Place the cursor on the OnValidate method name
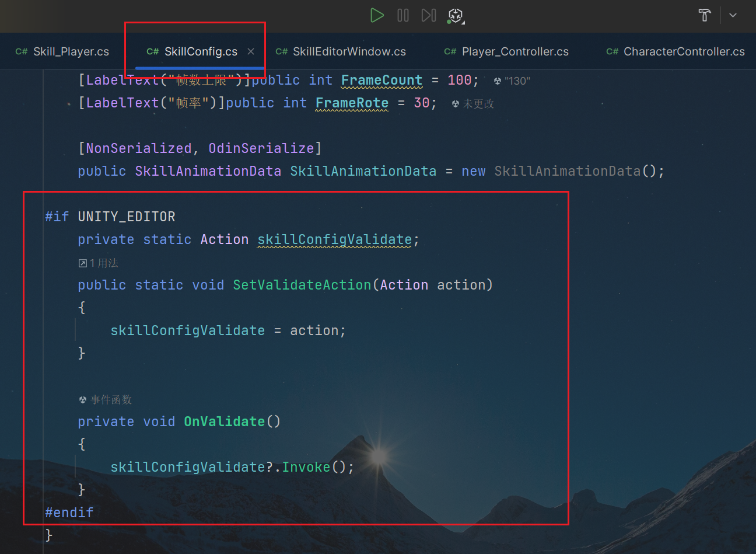This screenshot has height=554, width=756. pos(224,421)
